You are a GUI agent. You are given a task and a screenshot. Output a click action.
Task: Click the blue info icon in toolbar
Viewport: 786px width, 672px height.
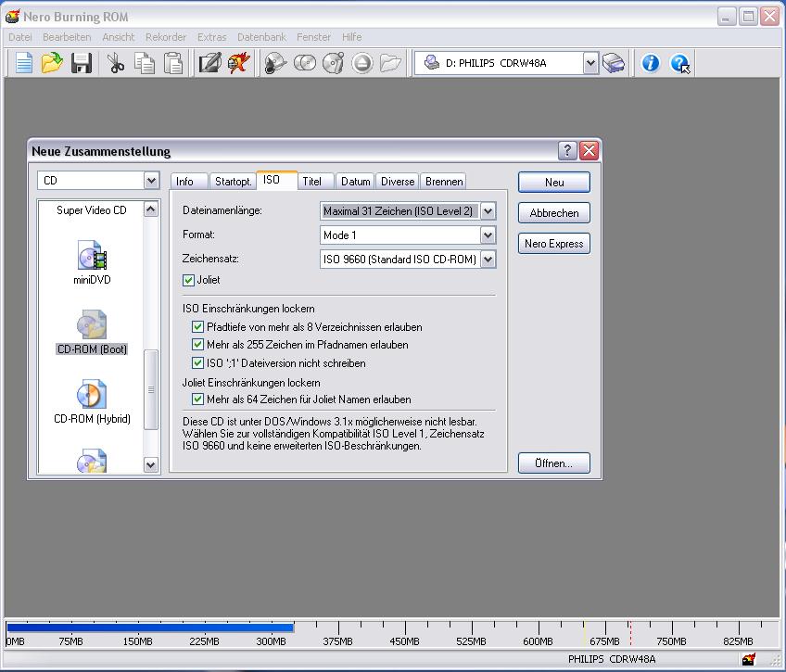[651, 63]
